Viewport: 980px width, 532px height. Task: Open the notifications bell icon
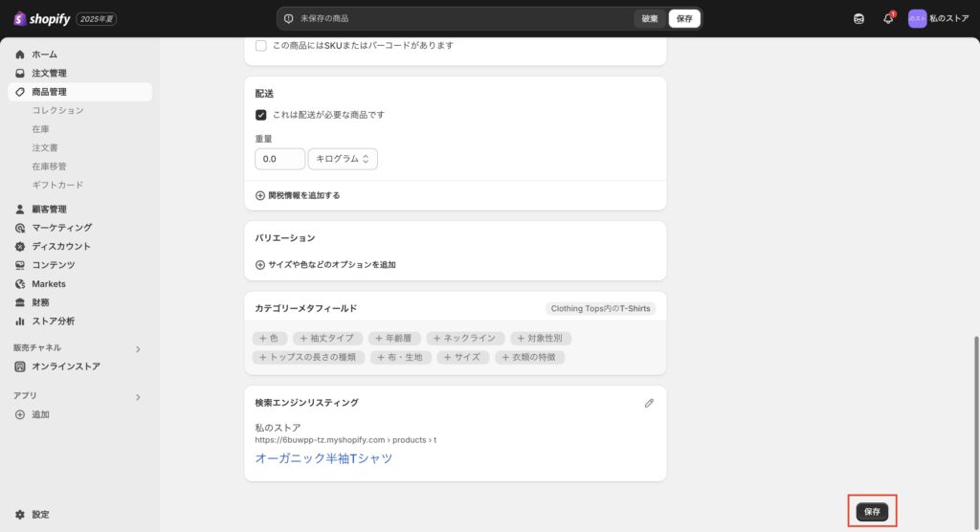click(x=888, y=18)
